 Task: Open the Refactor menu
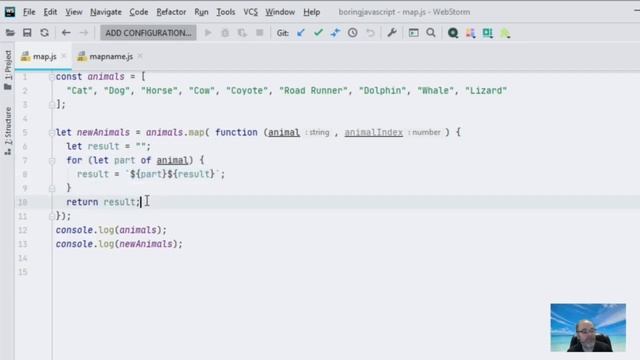click(x=171, y=12)
